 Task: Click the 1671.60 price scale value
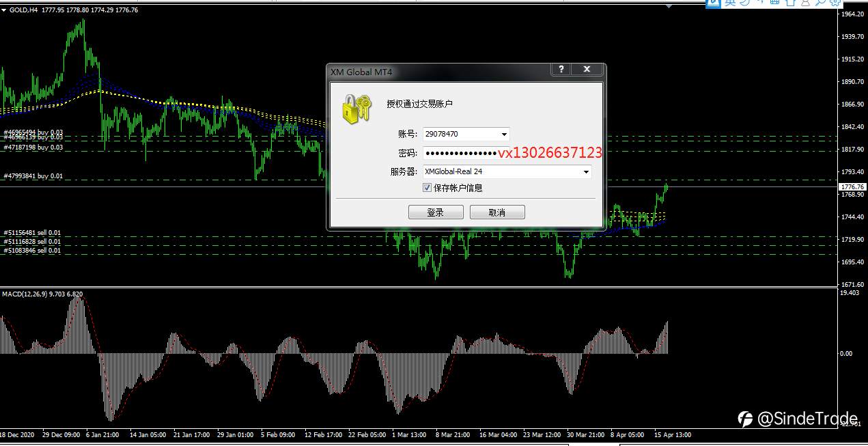854,284
